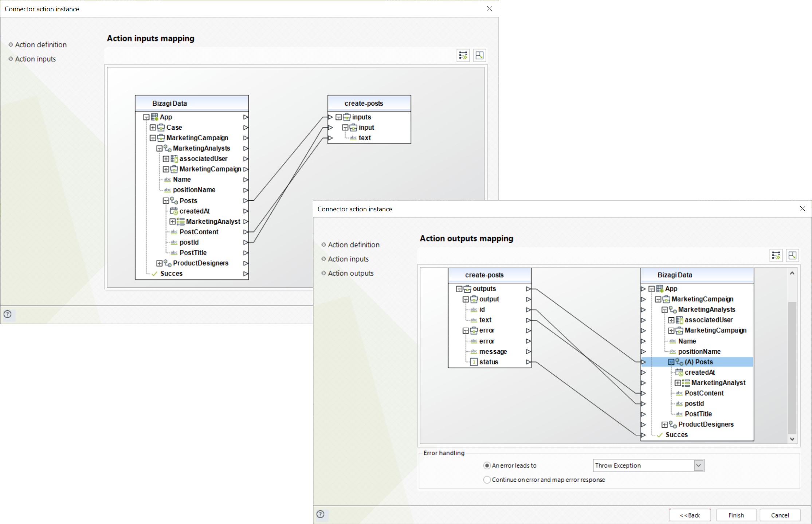
Task: Open Action definition step in outputs window
Action: [354, 245]
